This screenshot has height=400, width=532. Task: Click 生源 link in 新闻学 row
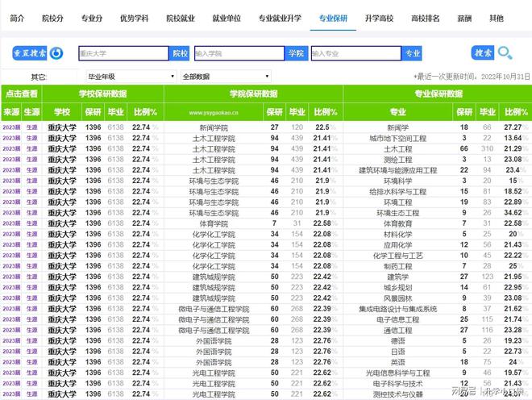[x=32, y=127]
